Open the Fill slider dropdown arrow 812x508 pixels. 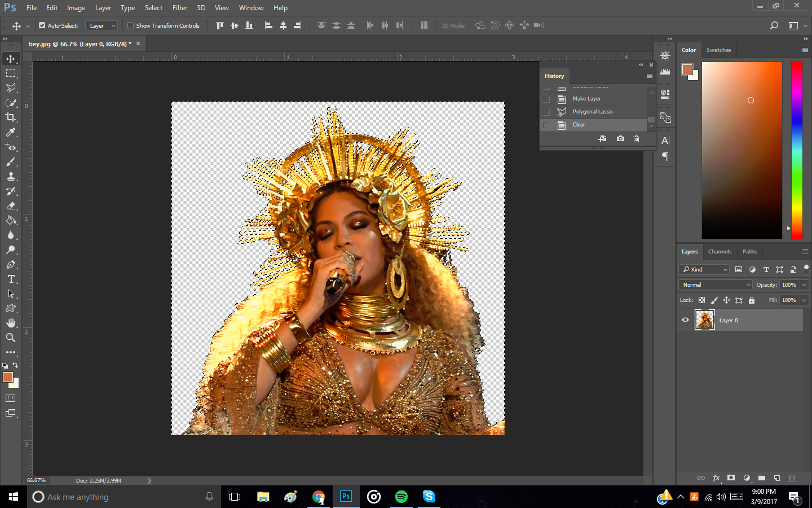805,300
